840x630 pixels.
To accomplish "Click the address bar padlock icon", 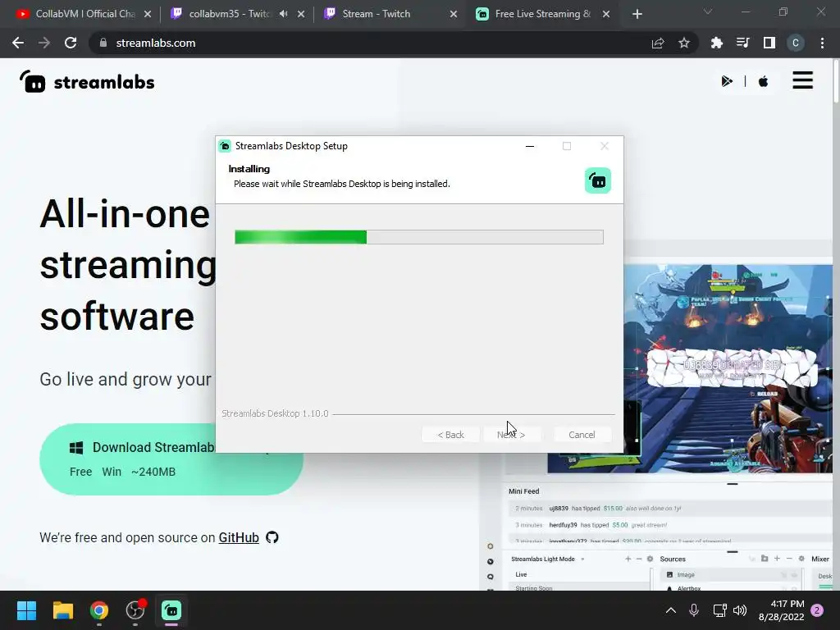I will [103, 43].
